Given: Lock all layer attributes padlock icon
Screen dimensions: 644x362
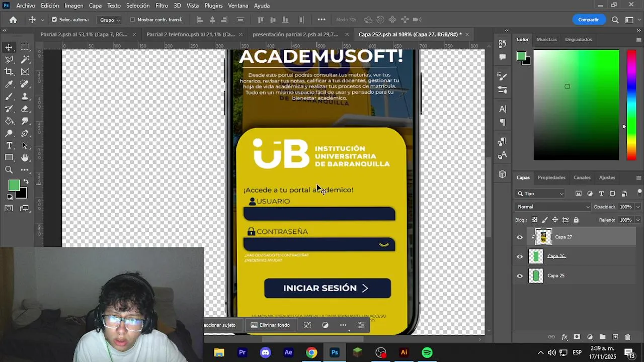Looking at the screenshot, I should pos(576,220).
